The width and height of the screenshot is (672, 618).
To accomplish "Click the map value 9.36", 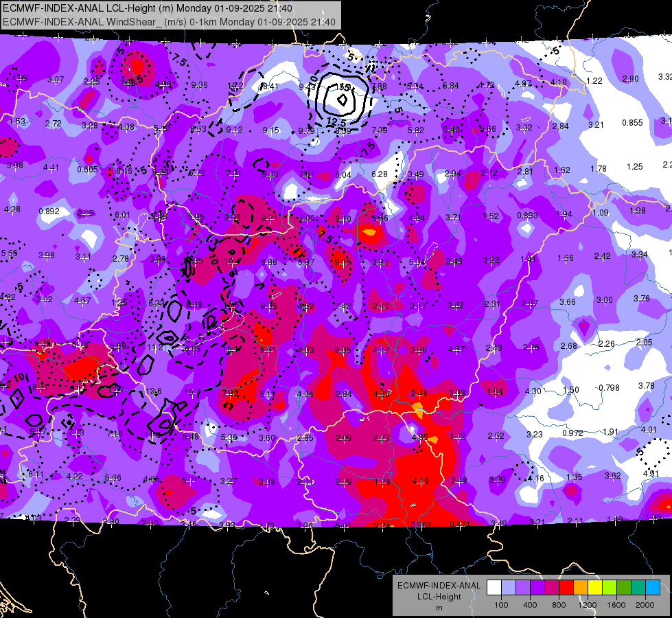I will tap(199, 85).
